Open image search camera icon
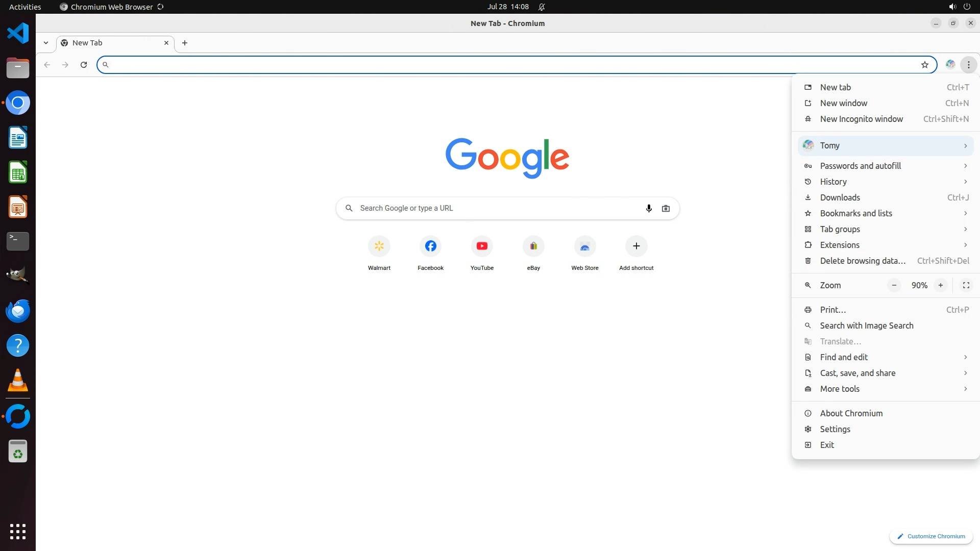Screen dimensions: 980x551 tap(666, 208)
